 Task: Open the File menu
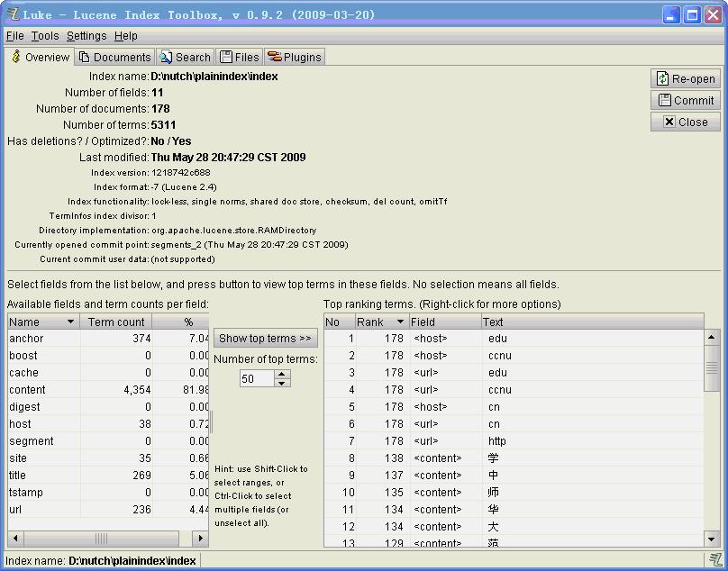point(14,36)
